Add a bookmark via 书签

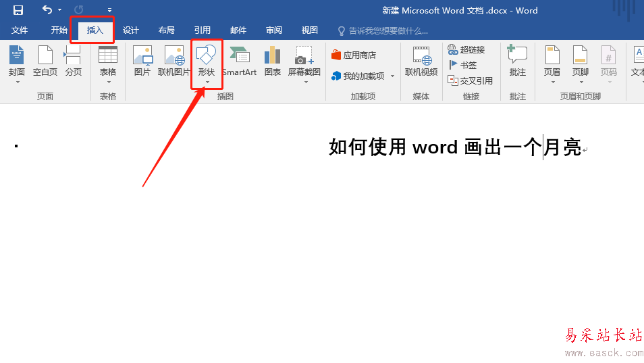tap(462, 65)
